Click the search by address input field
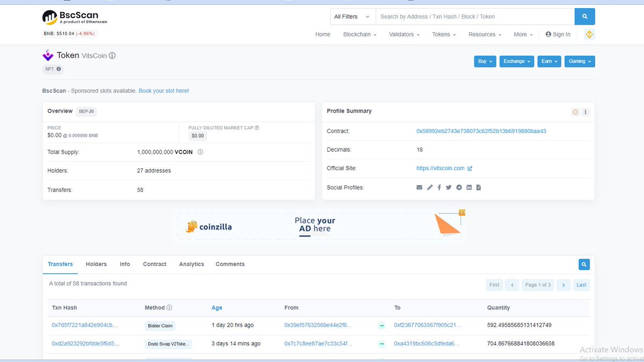Viewport: 644px width, 362px height. [x=475, y=17]
